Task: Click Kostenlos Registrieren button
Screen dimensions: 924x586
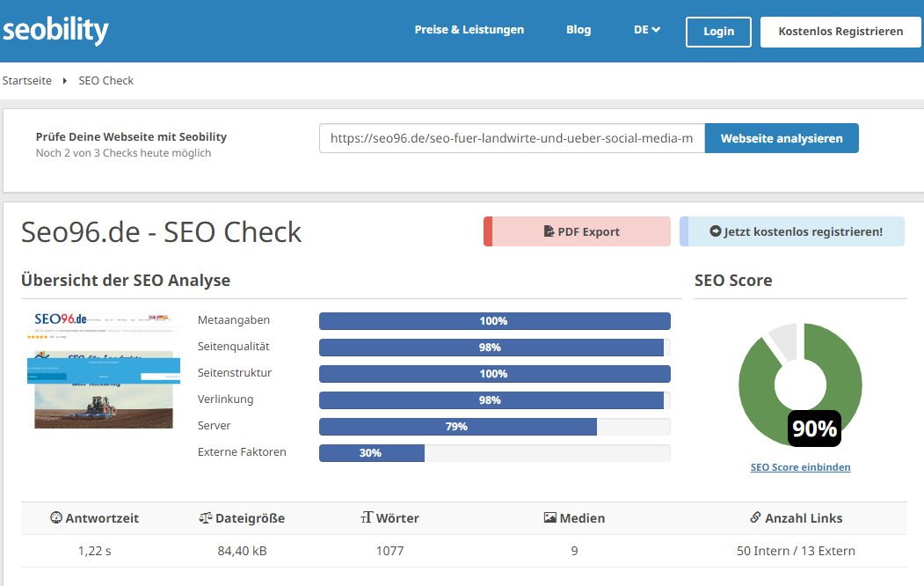Action: click(x=840, y=31)
